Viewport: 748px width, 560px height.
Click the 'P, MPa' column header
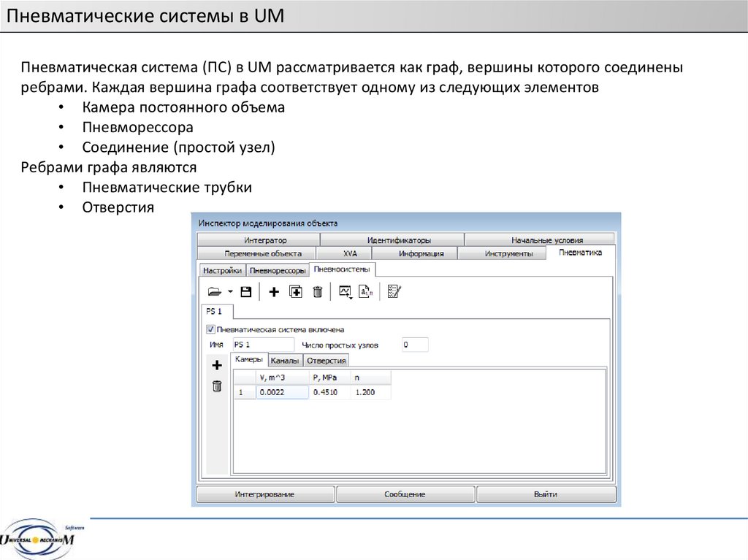point(329,377)
